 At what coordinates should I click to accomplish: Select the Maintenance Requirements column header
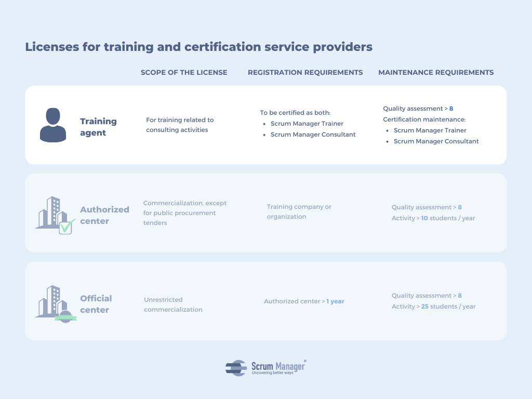pyautogui.click(x=436, y=72)
